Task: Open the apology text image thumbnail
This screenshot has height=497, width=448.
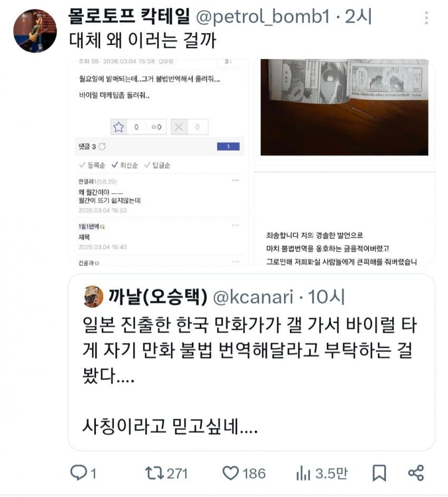Action: pos(344,215)
